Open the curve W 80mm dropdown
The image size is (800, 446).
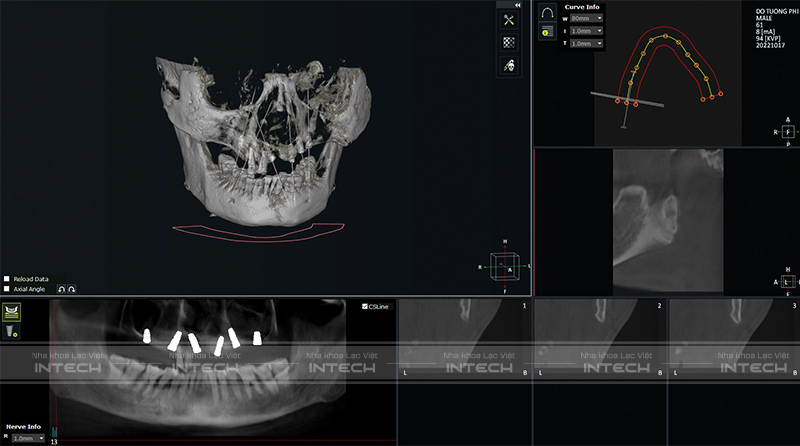click(586, 18)
